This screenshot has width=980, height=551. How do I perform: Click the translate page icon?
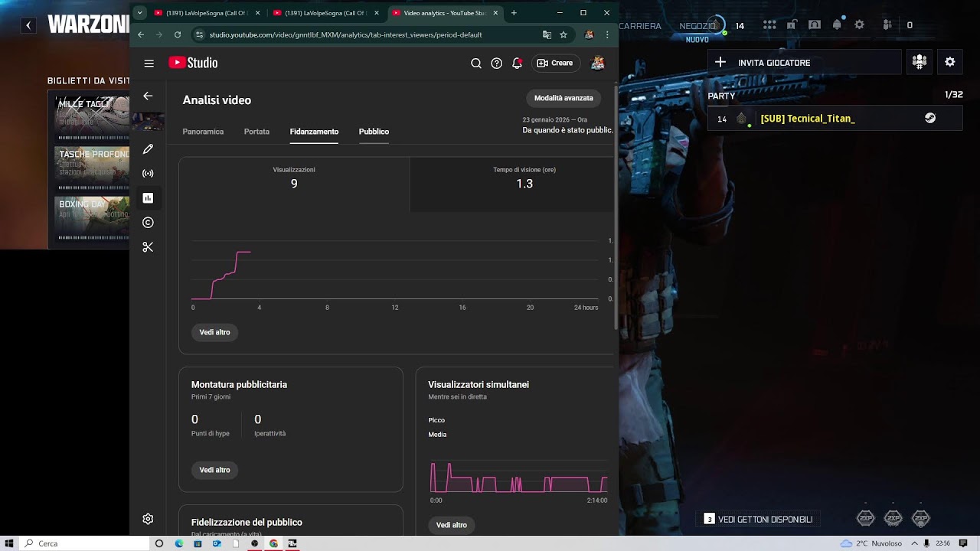point(547,34)
